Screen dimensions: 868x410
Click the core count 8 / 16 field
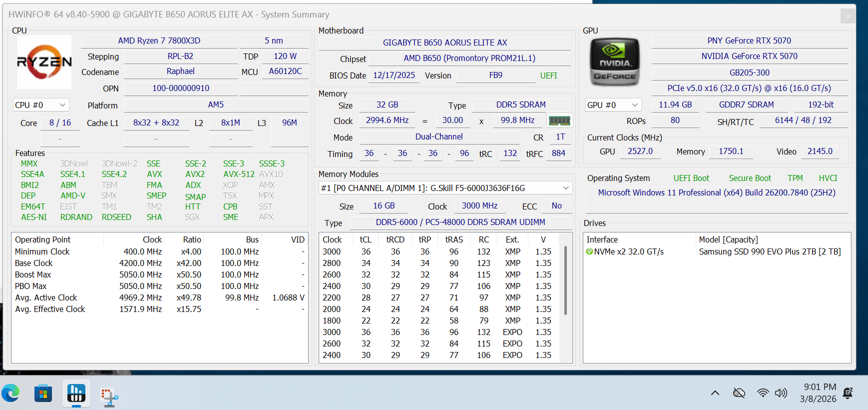pyautogui.click(x=60, y=122)
